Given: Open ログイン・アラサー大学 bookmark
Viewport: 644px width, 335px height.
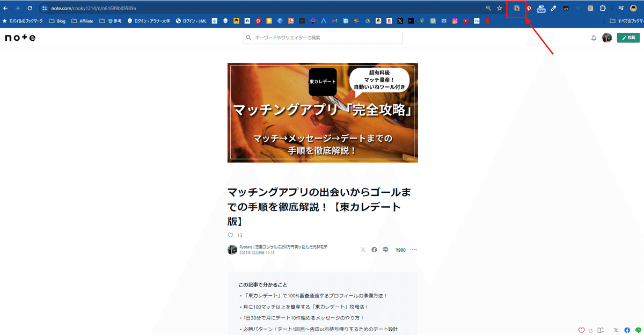Looking at the screenshot, I should coord(149,21).
